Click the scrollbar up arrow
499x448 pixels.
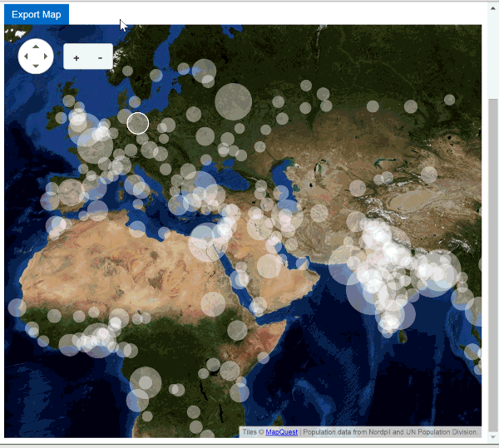pos(492,8)
